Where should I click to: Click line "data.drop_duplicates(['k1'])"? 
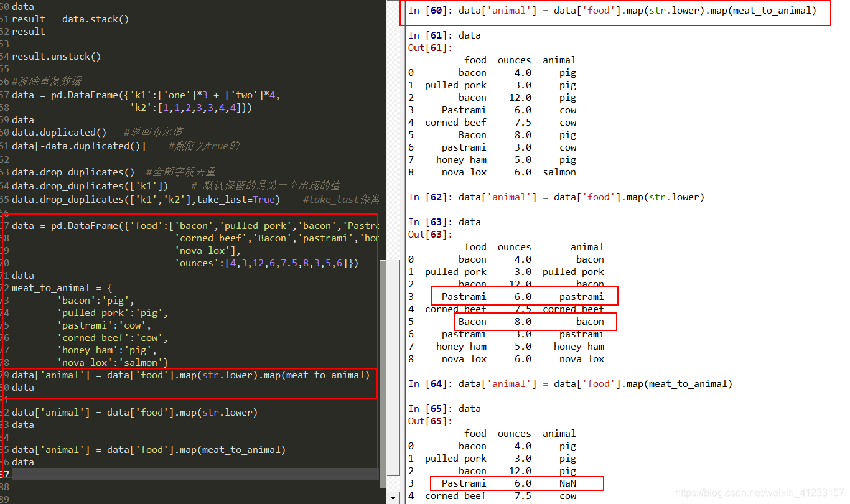[x=90, y=185]
